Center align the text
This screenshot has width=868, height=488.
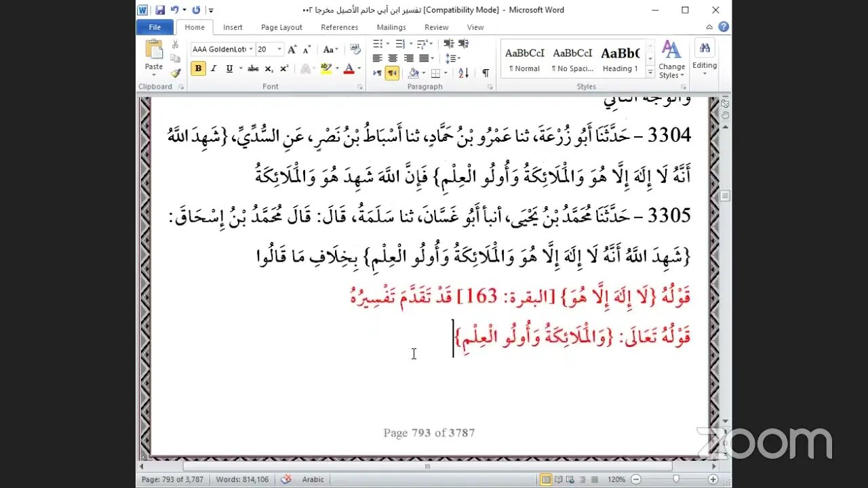click(393, 58)
